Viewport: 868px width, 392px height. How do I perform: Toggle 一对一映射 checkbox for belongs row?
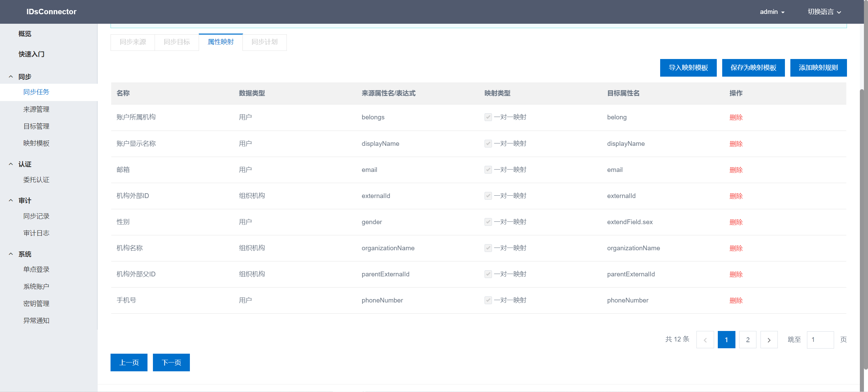click(488, 117)
